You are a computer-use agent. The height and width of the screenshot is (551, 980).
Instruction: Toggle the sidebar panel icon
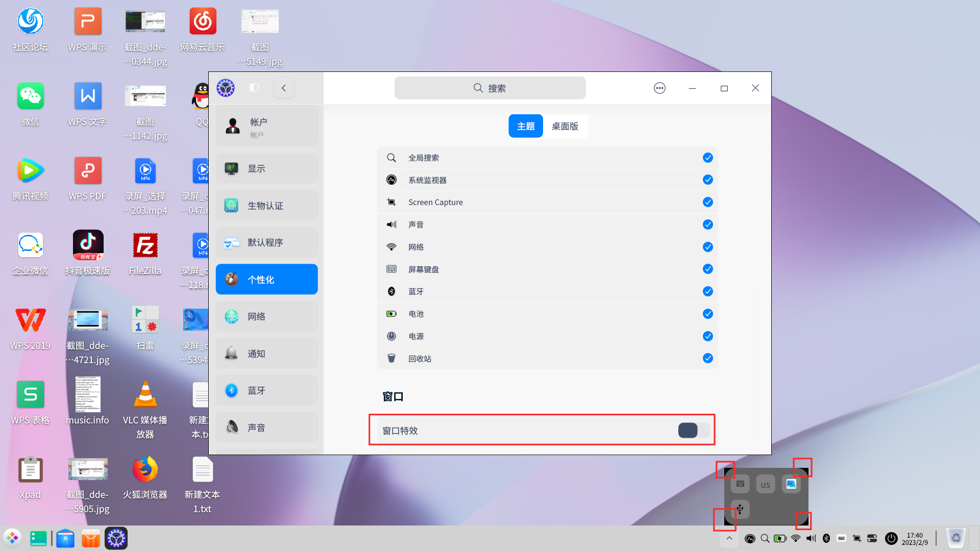click(x=254, y=88)
